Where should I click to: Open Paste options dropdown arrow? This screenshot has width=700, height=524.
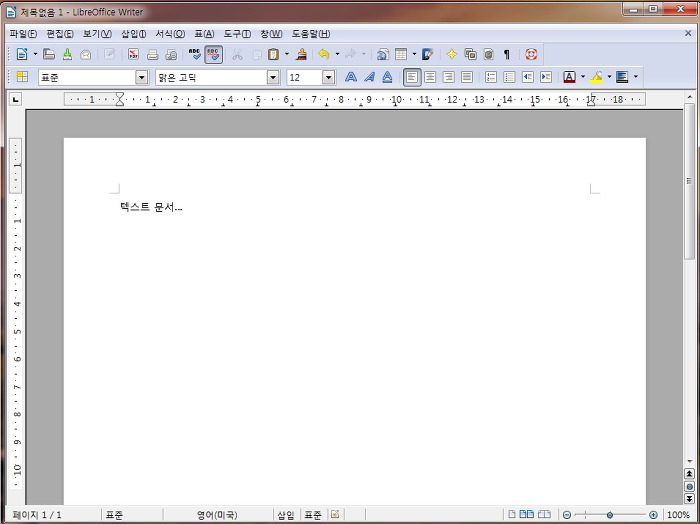[287, 54]
